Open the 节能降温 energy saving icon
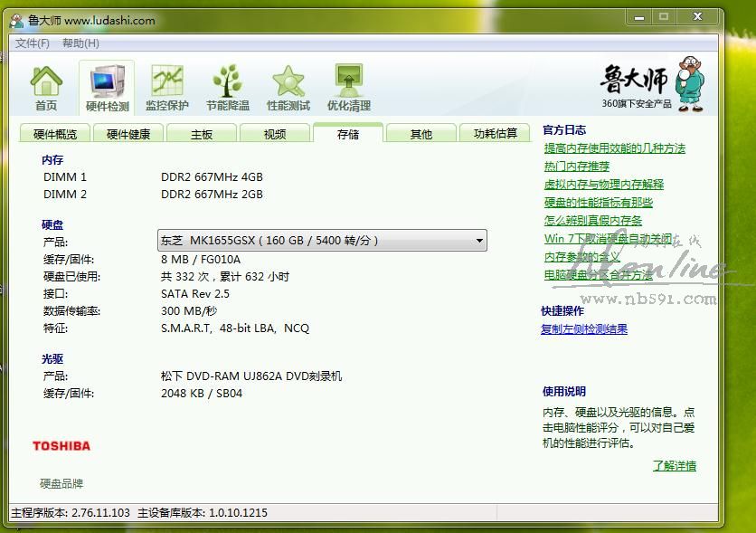This screenshot has height=533, width=756. (x=228, y=88)
